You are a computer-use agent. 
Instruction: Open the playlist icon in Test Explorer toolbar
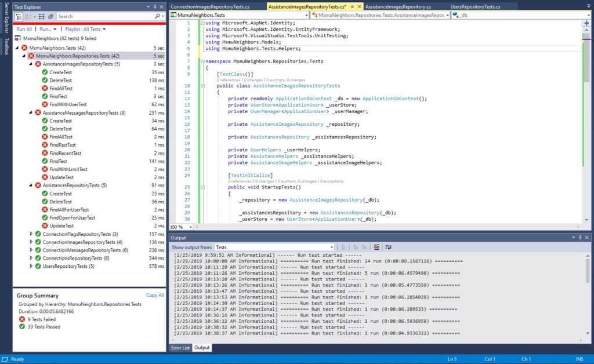(50, 16)
